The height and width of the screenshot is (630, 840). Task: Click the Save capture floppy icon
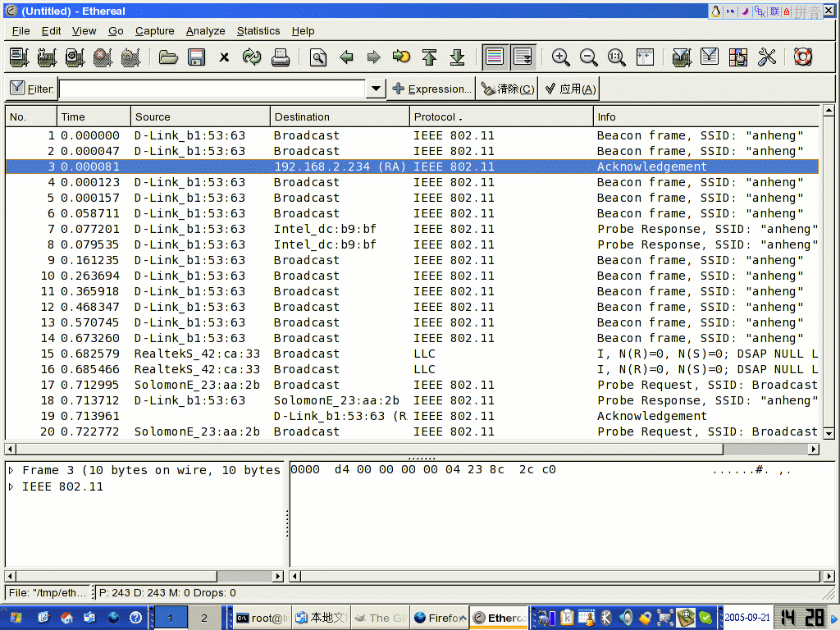point(196,57)
